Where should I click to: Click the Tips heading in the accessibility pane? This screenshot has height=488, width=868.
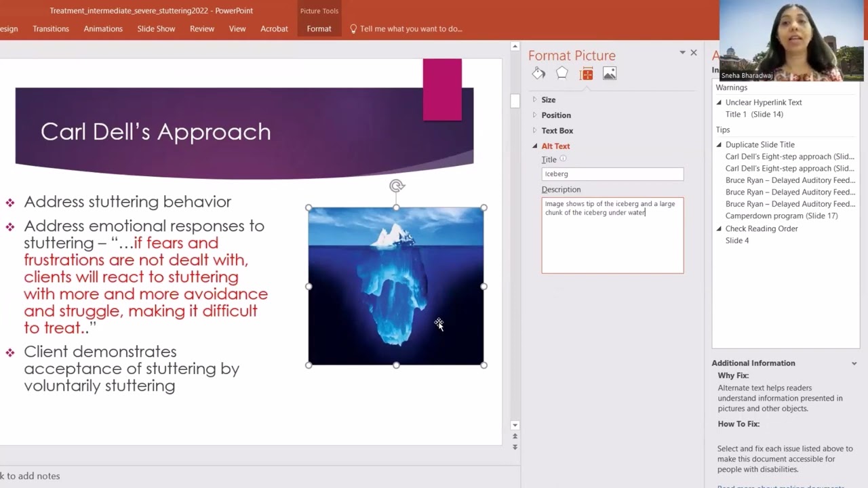[x=722, y=130]
